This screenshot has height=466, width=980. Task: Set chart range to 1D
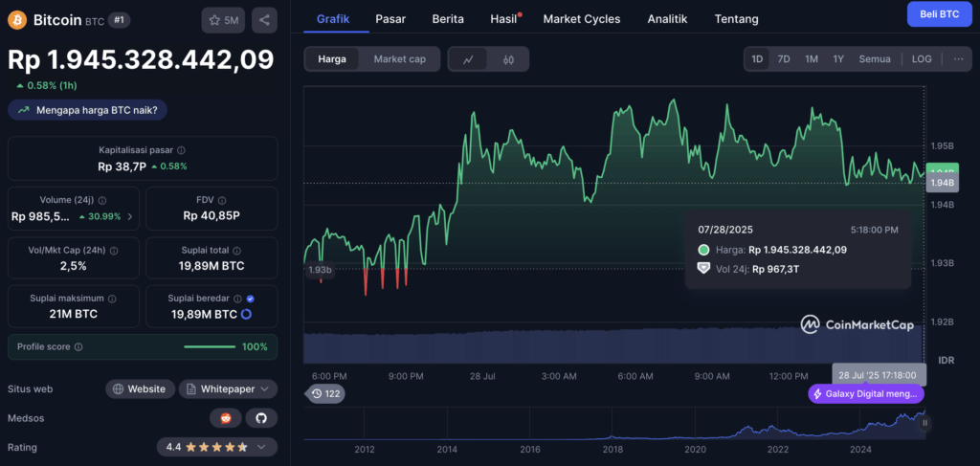pos(757,59)
